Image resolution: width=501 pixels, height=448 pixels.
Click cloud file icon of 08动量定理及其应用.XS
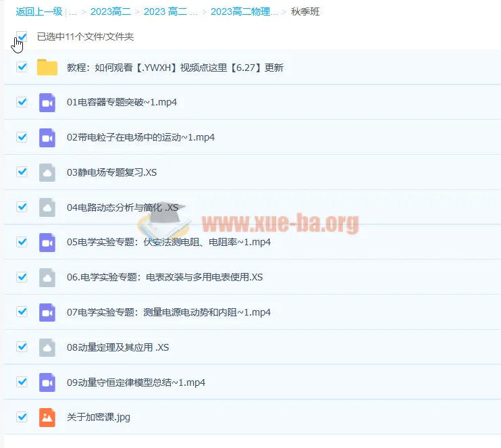(47, 347)
